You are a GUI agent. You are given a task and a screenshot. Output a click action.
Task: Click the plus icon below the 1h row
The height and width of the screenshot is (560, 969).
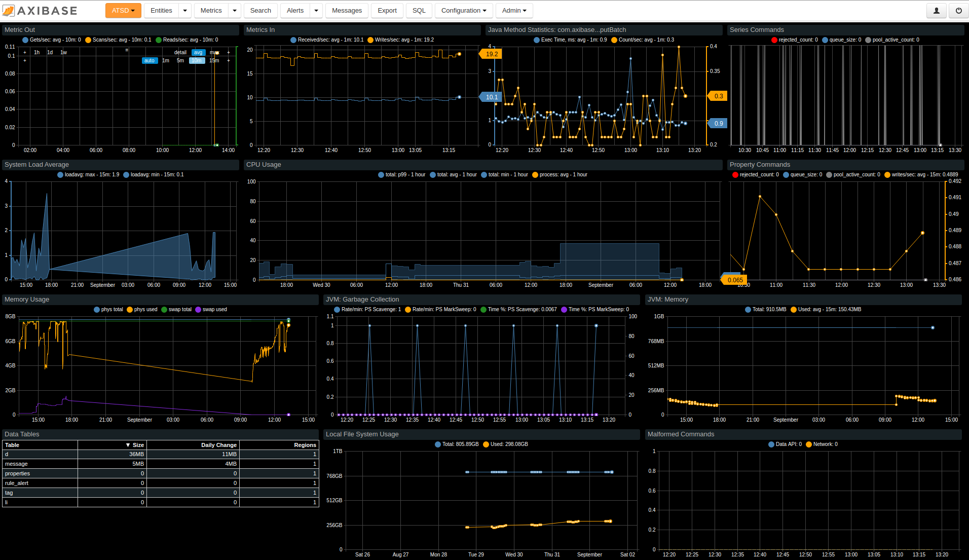pyautogui.click(x=25, y=60)
